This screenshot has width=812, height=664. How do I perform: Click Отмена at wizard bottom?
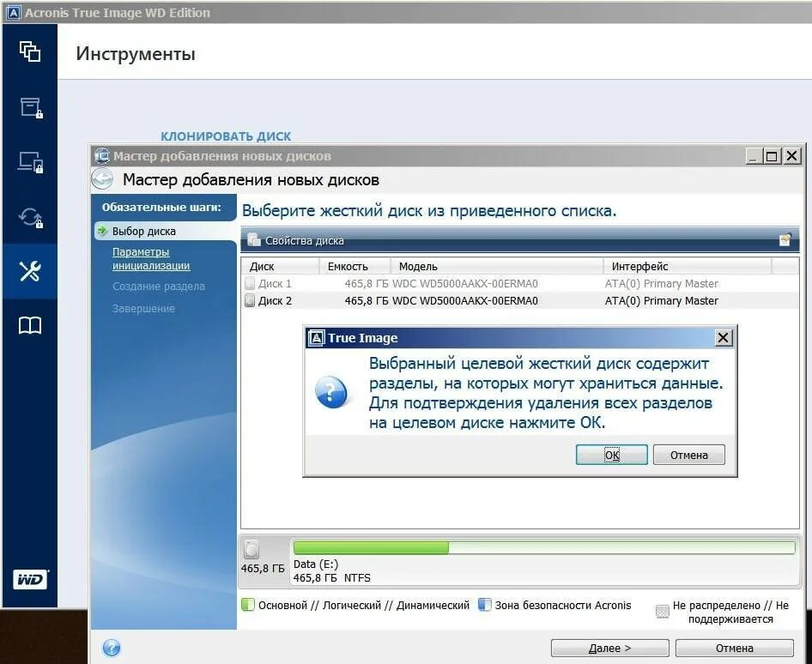735,648
